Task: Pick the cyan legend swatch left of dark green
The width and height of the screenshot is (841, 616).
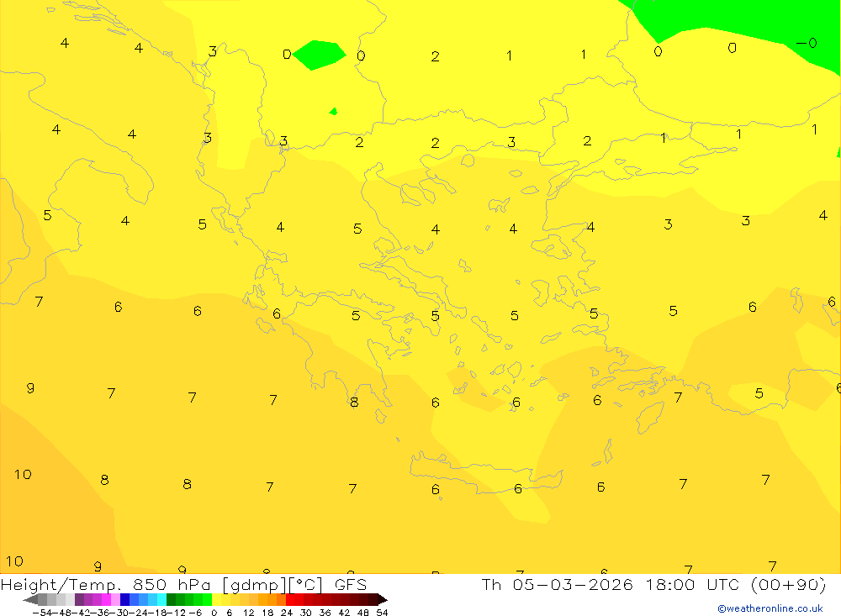Action: point(161,599)
